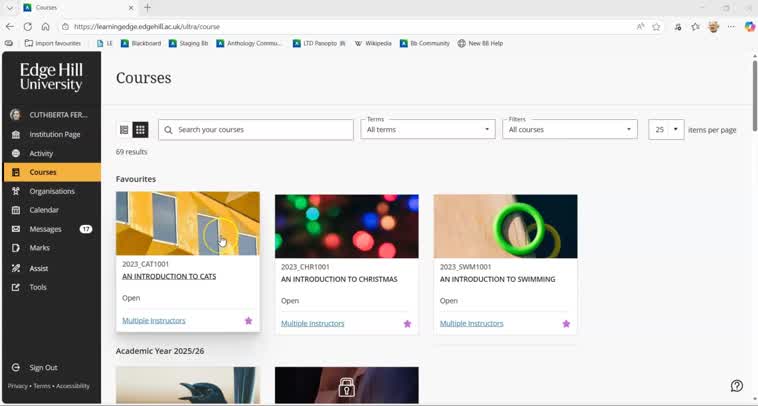Viewport: 758px width, 406px height.
Task: Reload the page with refresh icon
Action: click(x=28, y=27)
